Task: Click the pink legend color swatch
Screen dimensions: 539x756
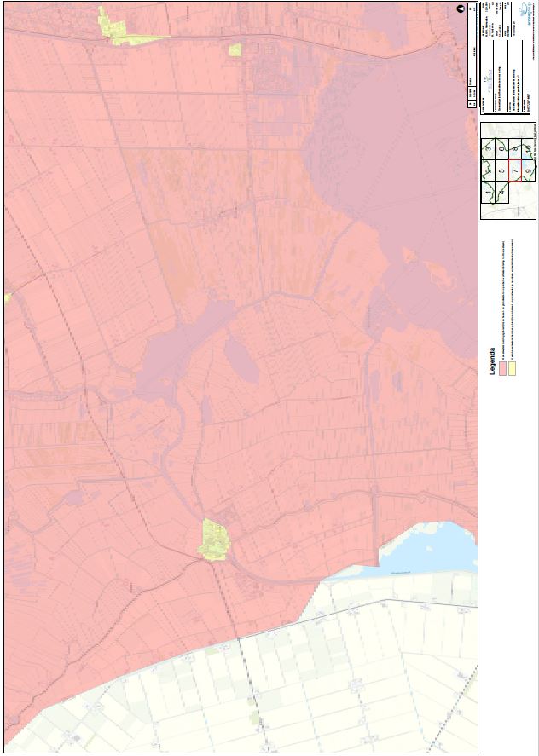Action: 504,369
